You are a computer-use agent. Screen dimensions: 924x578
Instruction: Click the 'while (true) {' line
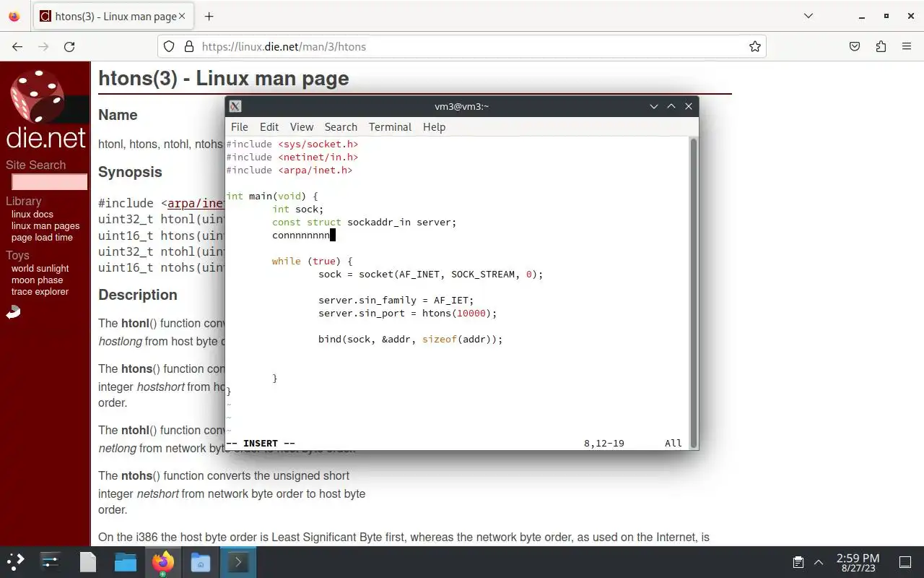[x=313, y=261]
